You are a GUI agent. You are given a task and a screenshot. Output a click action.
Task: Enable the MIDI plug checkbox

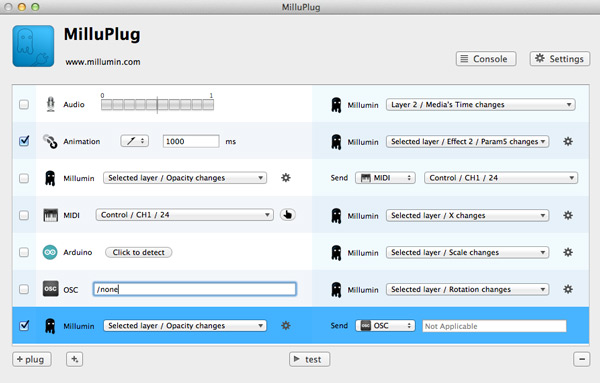coord(24,215)
